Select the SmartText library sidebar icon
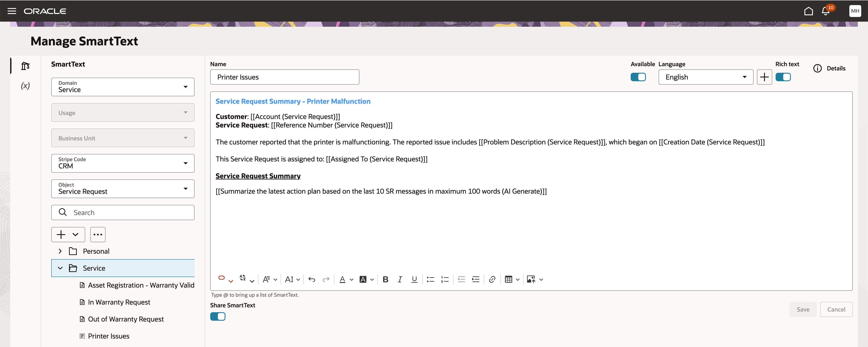The height and width of the screenshot is (347, 868). (25, 66)
